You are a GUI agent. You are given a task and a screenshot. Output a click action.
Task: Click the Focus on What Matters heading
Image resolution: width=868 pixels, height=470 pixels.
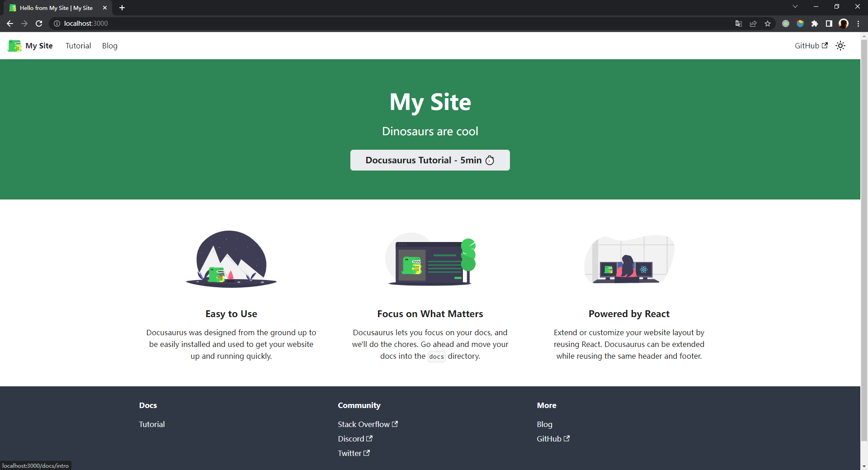[430, 314]
